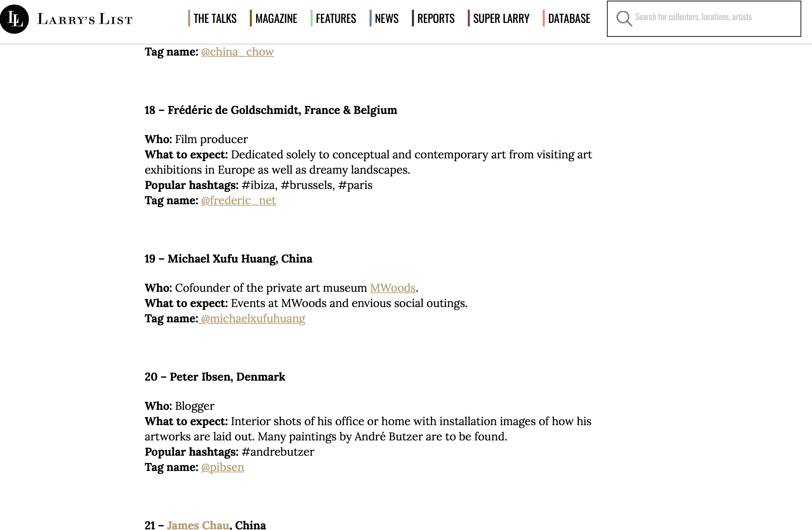The height and width of the screenshot is (530, 812).
Task: Open the Database menu item
Action: click(569, 18)
